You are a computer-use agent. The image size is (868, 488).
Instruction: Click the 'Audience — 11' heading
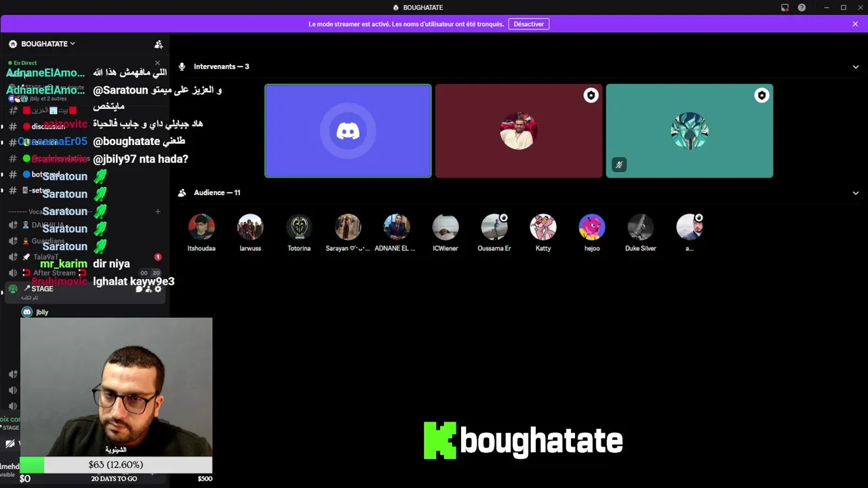(217, 192)
